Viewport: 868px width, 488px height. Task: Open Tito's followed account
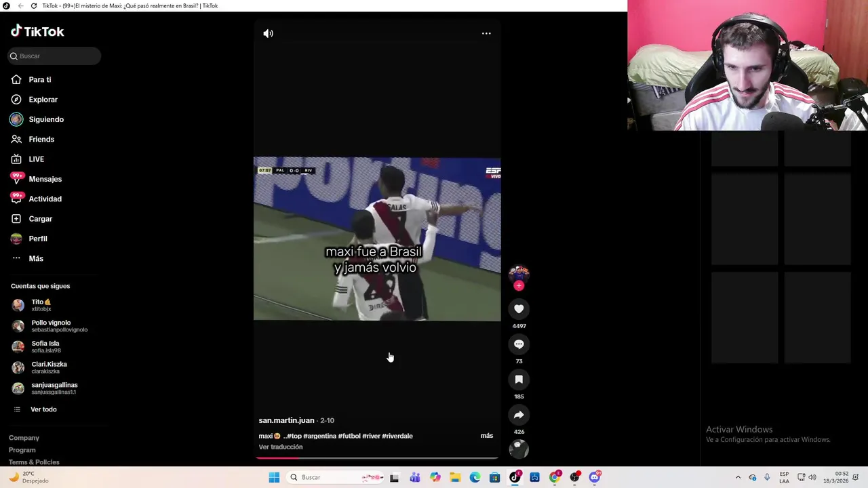(x=41, y=305)
